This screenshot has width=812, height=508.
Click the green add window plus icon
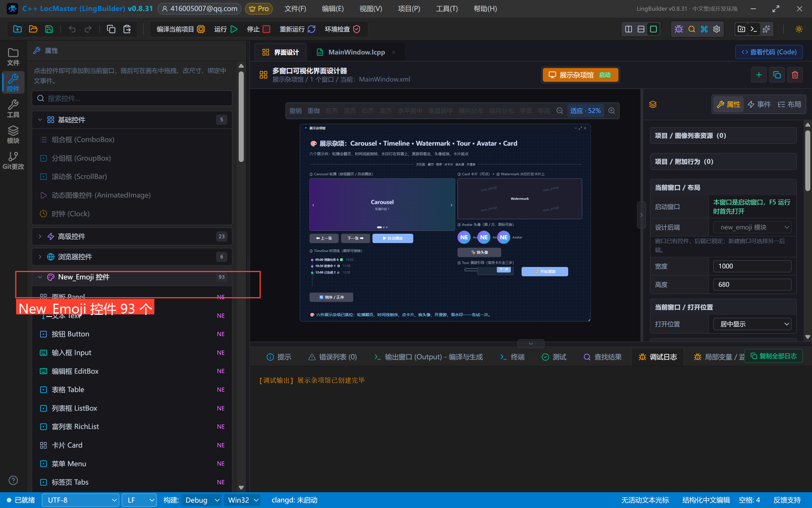759,75
